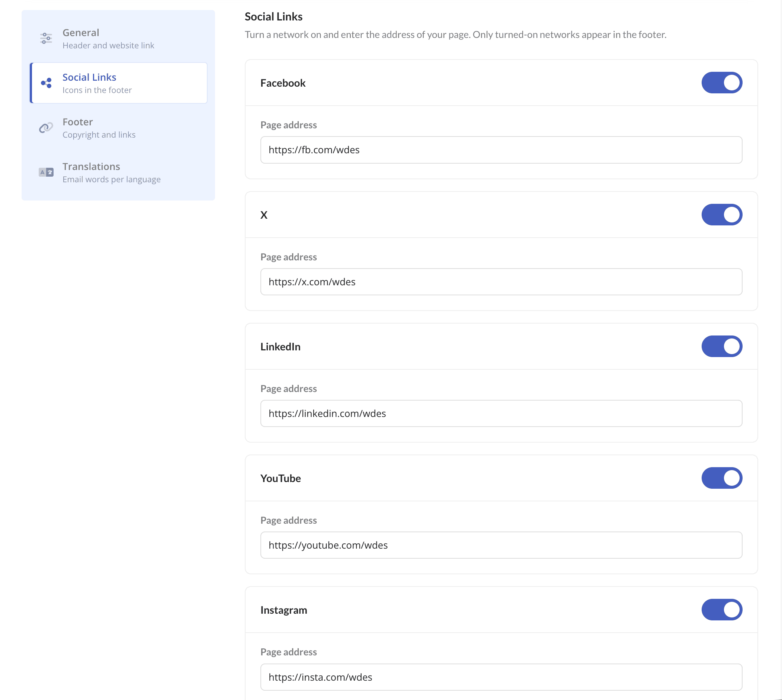782x700 pixels.
Task: Select the Footer menu item
Action: (x=118, y=128)
